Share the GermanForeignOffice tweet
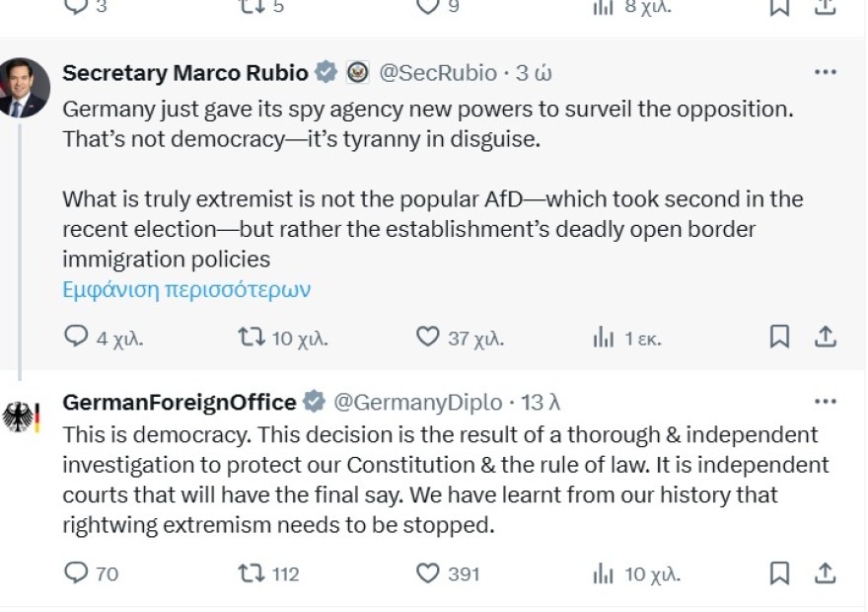The height and width of the screenshot is (612, 868). pos(826,573)
